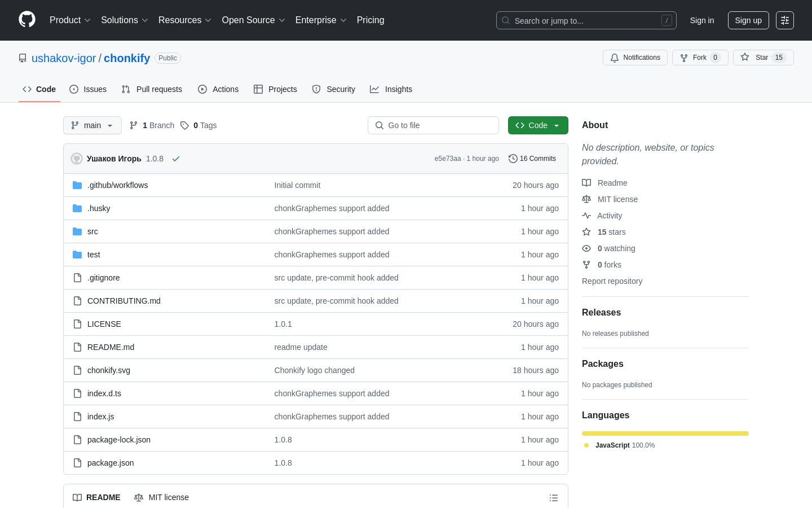
Task: Open the CONTRIBUTING.md file
Action: pyautogui.click(x=124, y=301)
